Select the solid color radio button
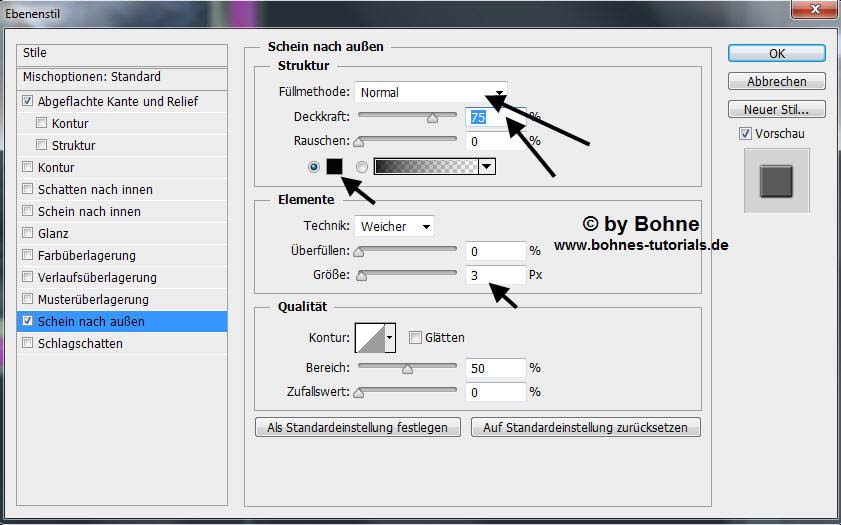This screenshot has width=841, height=525. 314,167
